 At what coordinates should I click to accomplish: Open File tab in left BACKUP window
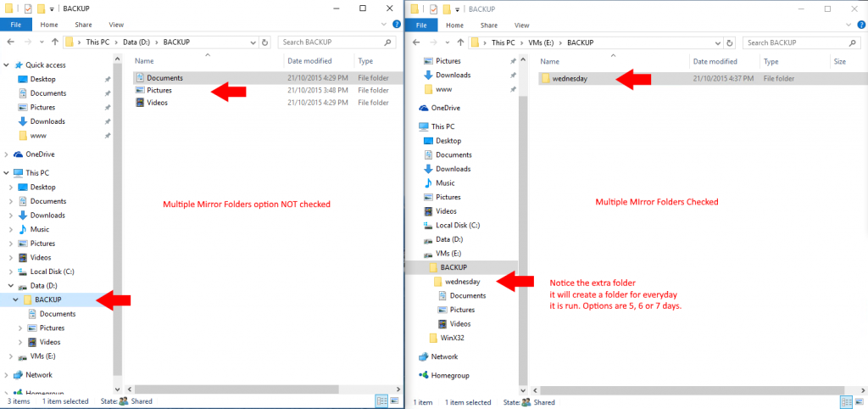(16, 25)
